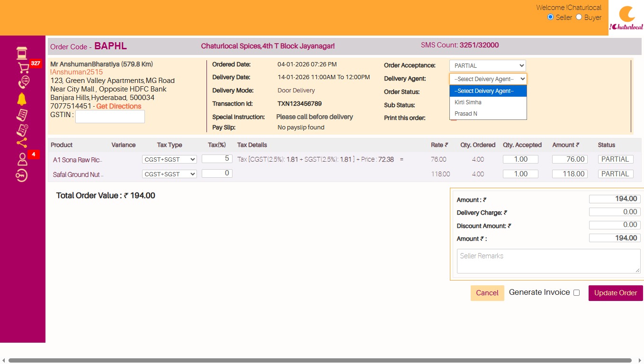
Task: Pick the '--Select Deivery Agent--' list option
Action: click(488, 91)
